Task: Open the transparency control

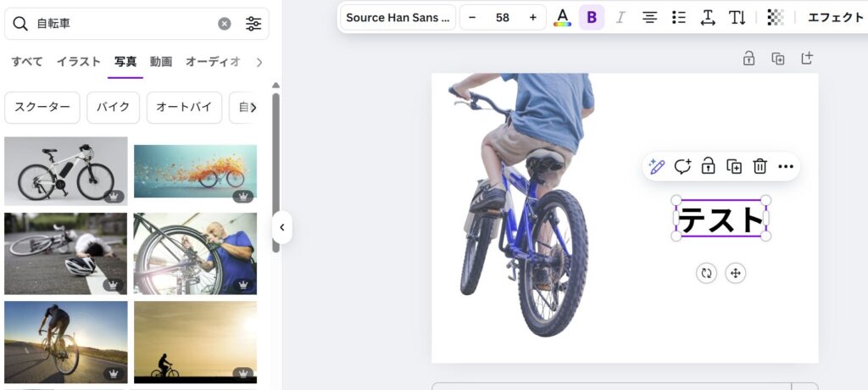Action: tap(775, 17)
